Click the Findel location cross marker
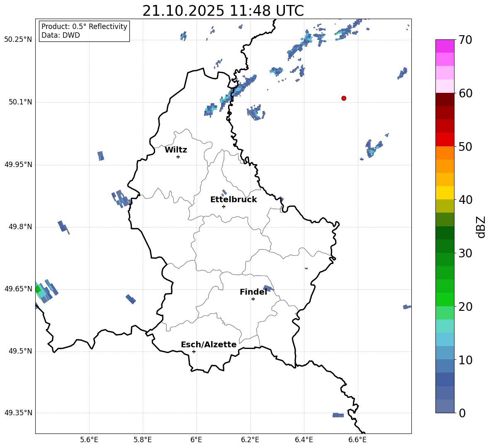 253,299
